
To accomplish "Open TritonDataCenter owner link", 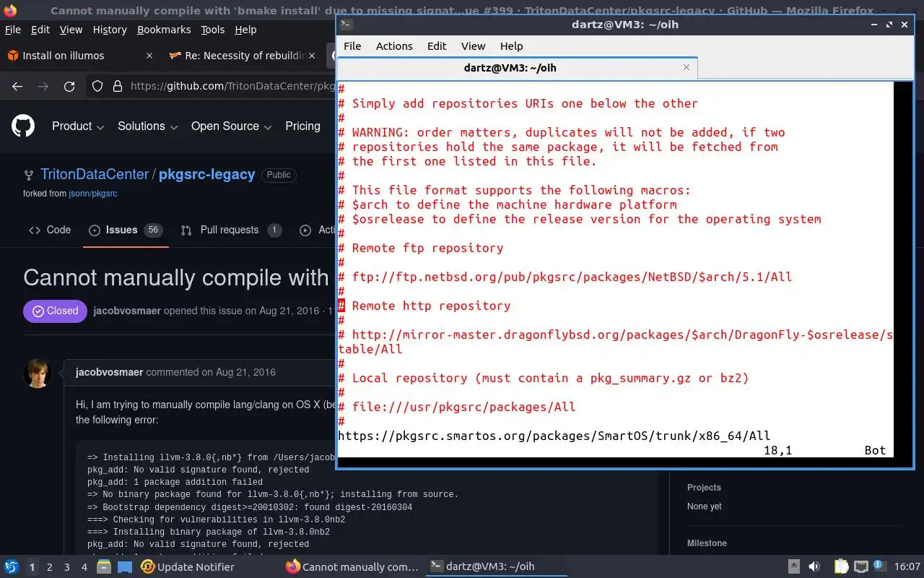I will point(95,174).
